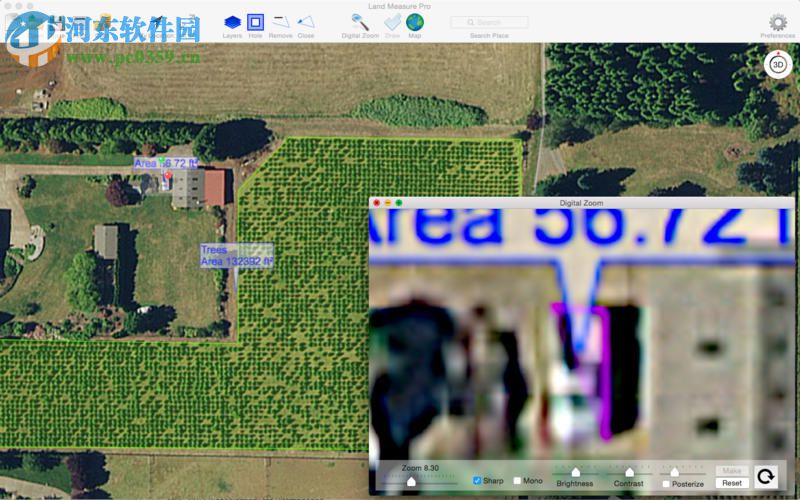Screen dimensions: 800x500
Task: Click inside the Search Place field
Action: (x=489, y=22)
